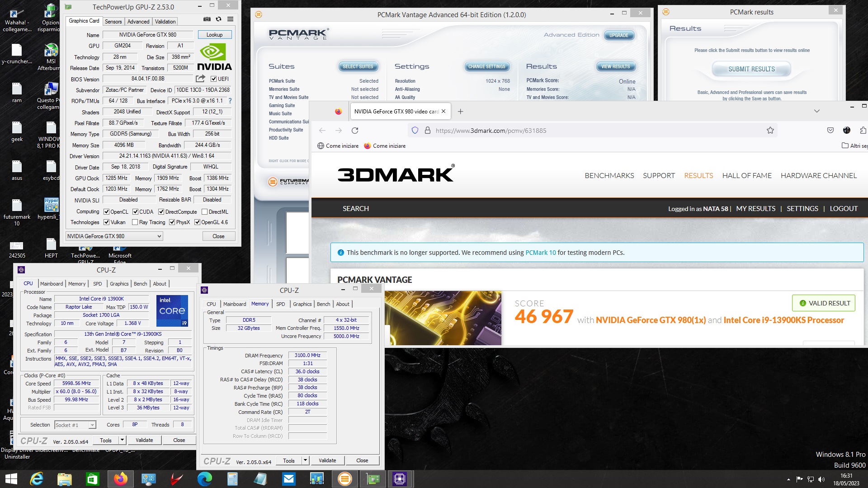Switch to GPU-Z green card taskbar icon
Image resolution: width=868 pixels, height=488 pixels.
(x=373, y=479)
